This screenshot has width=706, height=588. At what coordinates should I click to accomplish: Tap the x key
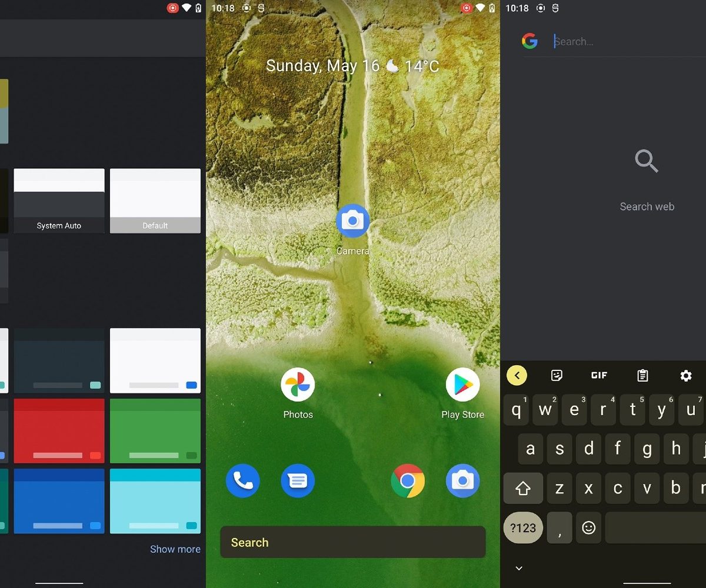589,489
